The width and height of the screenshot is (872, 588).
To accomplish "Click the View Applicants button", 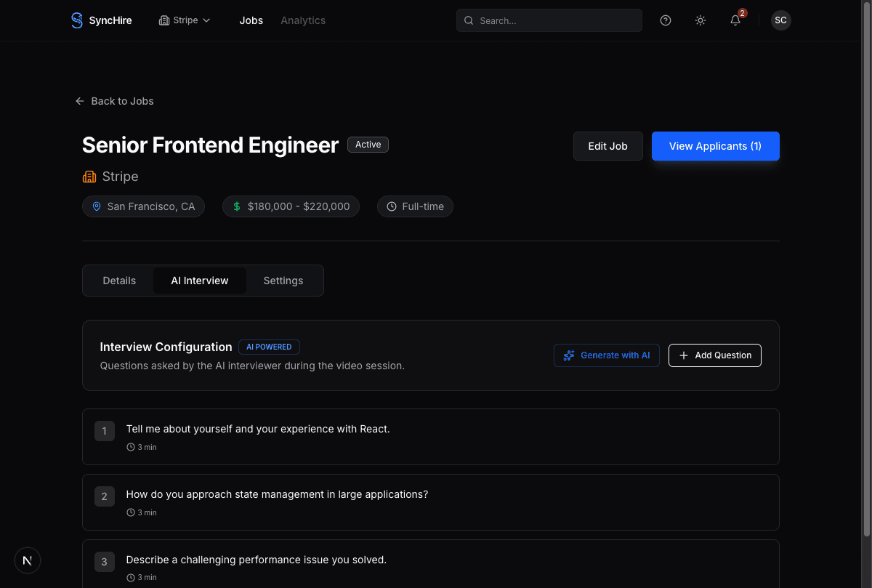I will coord(715,146).
